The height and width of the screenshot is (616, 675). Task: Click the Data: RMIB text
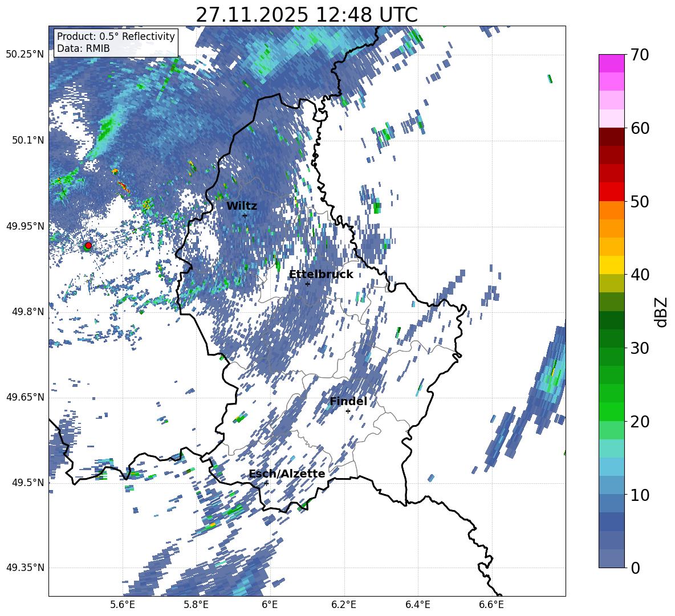(x=83, y=48)
